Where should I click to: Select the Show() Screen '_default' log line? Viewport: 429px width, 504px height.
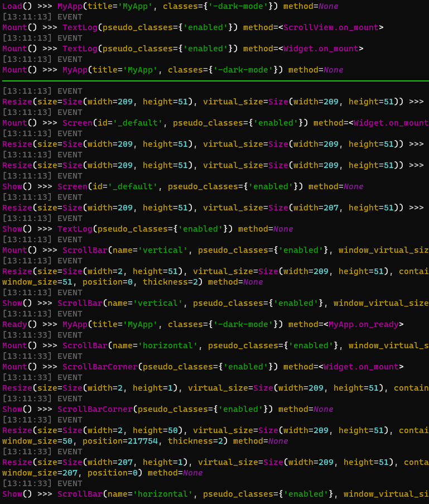pyautogui.click(x=183, y=186)
